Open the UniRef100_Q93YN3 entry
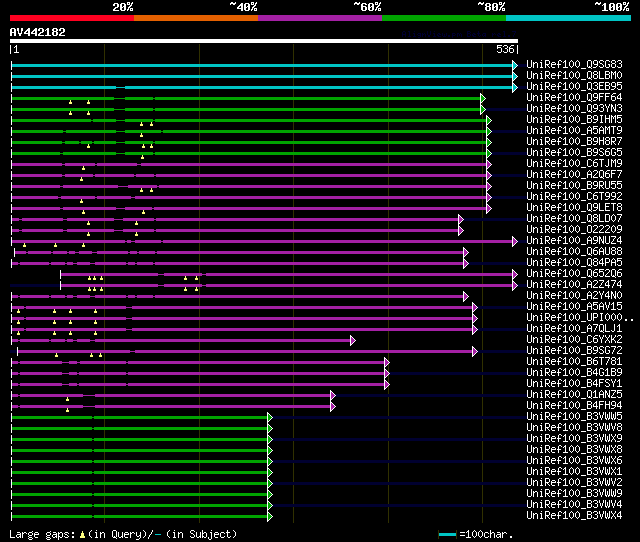The height and width of the screenshot is (542, 640). click(x=574, y=109)
